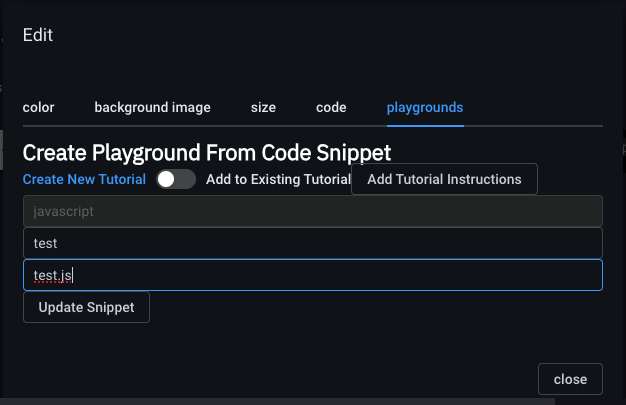Click empty dialog area below Update Snippet
The width and height of the screenshot is (626, 405).
point(300,345)
